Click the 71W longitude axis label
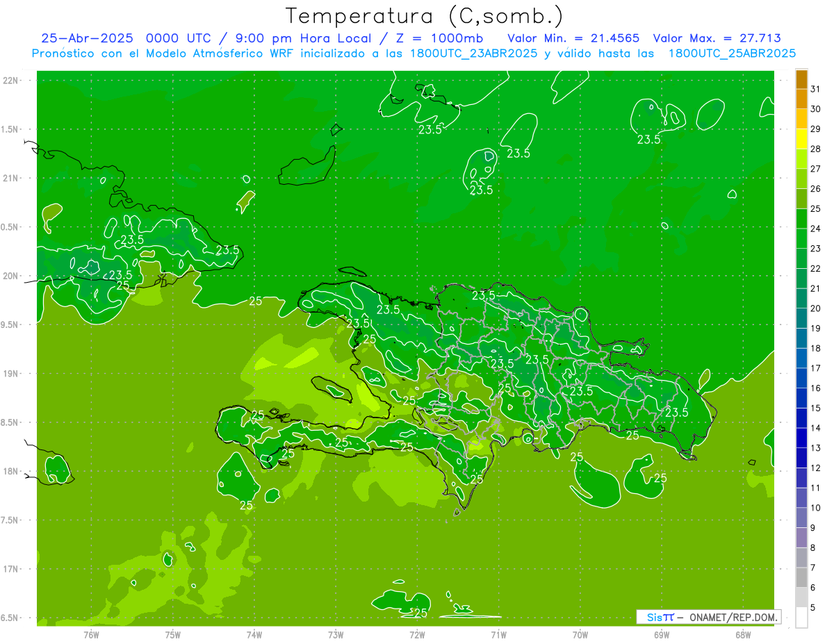This screenshot has height=644, width=834. [498, 635]
